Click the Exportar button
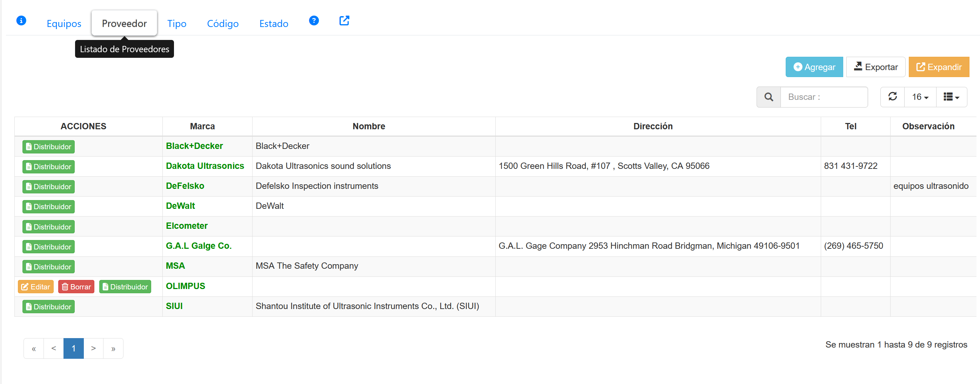Screen dimensions: 980x384 (875, 67)
